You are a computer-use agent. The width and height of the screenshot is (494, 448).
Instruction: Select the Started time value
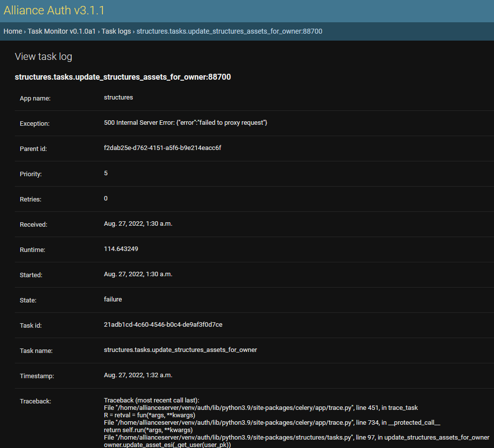point(138,274)
